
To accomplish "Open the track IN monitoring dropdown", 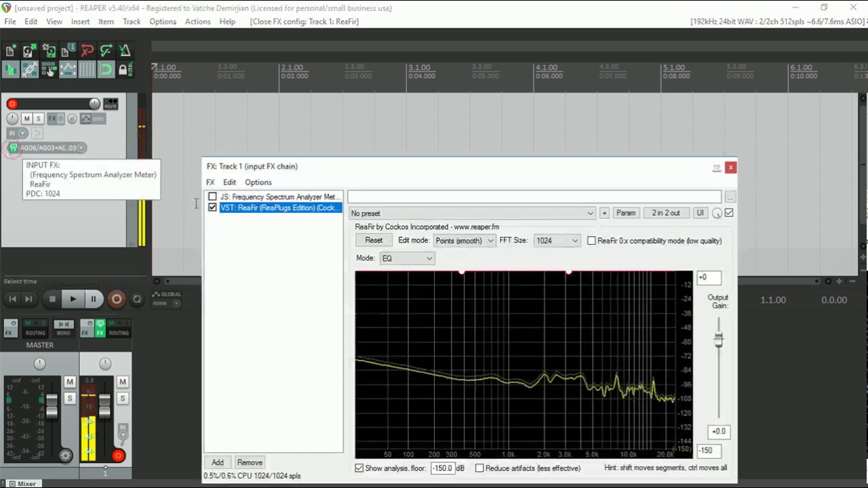I will [18, 133].
